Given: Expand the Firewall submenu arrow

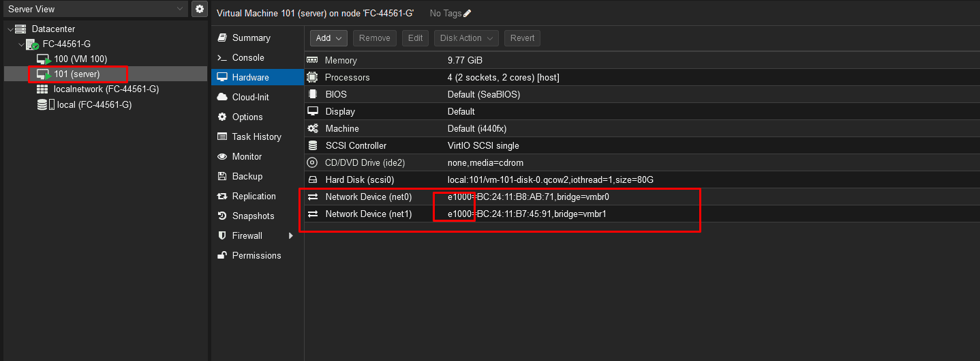Looking at the screenshot, I should pos(291,235).
